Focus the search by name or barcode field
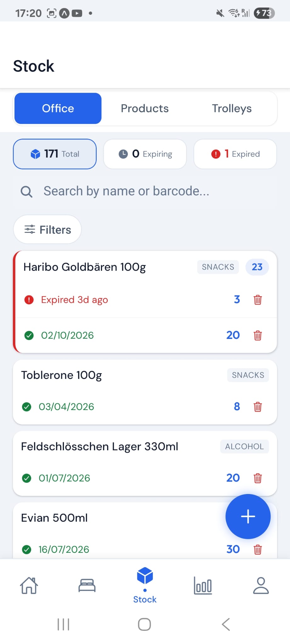The image size is (290, 644). [126, 191]
